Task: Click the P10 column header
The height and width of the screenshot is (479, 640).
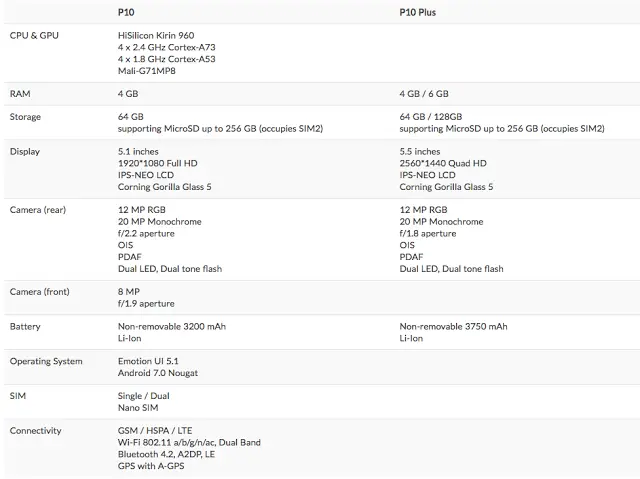Action: click(x=126, y=12)
